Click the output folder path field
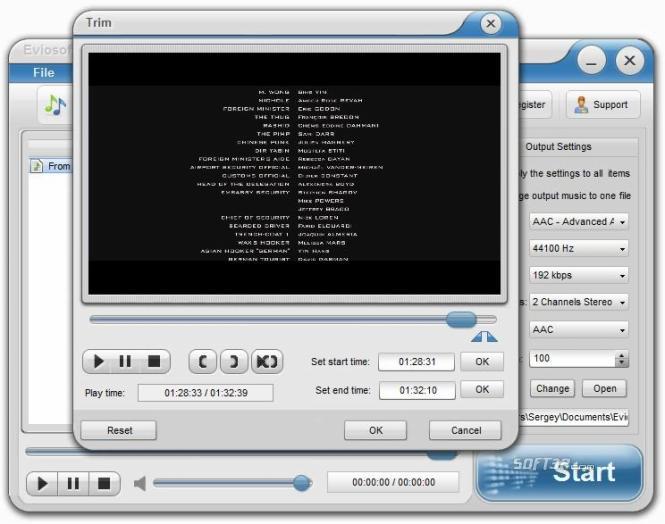This screenshot has height=524, width=665. pyautogui.click(x=573, y=417)
